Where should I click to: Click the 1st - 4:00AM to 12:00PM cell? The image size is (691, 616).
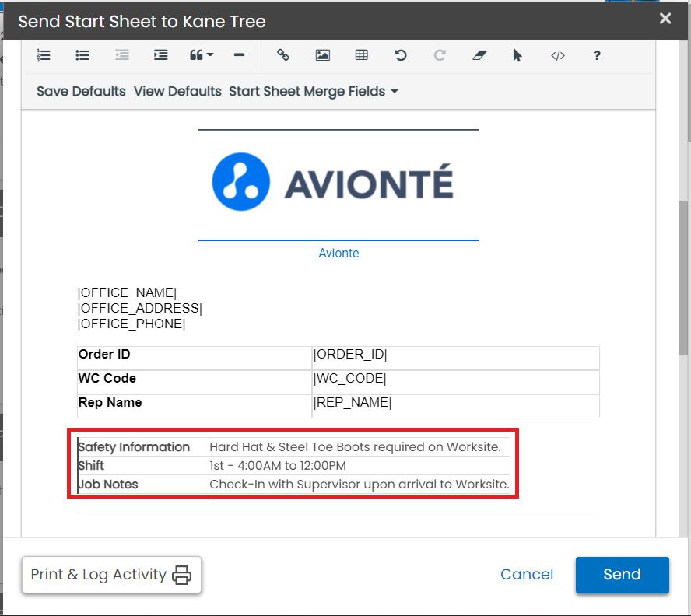pyautogui.click(x=360, y=465)
